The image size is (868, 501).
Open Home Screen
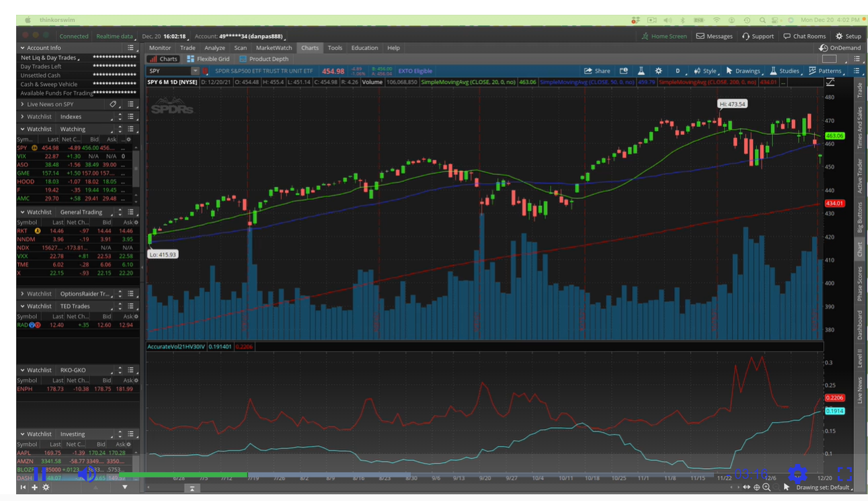click(x=664, y=36)
